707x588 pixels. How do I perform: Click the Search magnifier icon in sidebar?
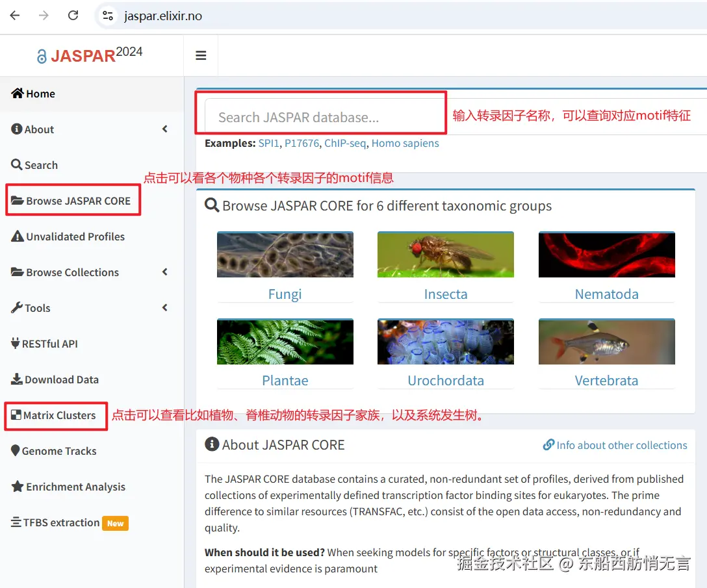(17, 164)
